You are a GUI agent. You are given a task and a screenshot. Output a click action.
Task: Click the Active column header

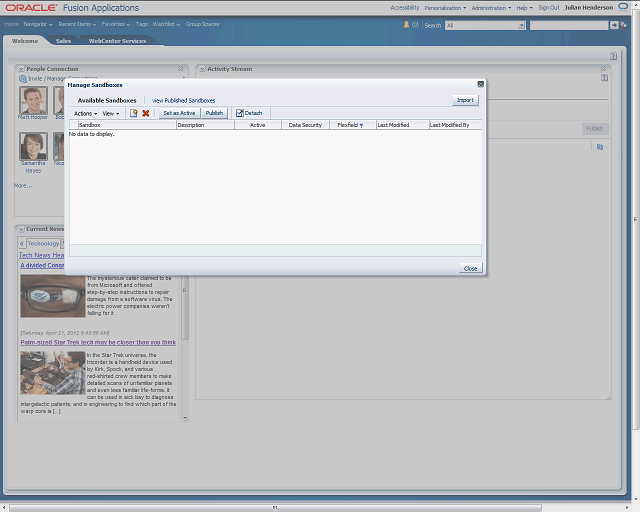point(258,125)
